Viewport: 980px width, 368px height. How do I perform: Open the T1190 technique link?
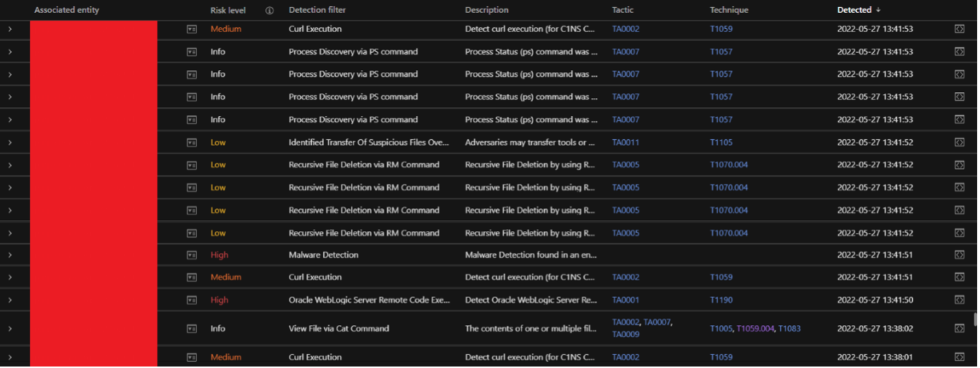coord(721,300)
